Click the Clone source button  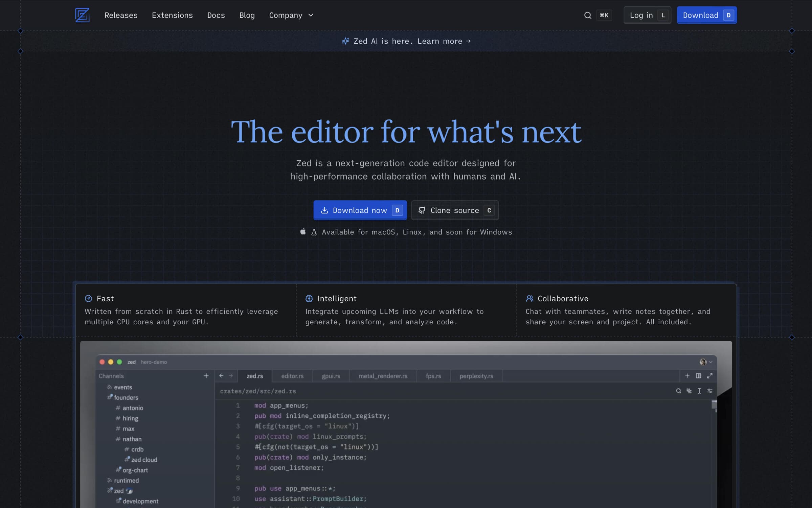[x=455, y=210]
